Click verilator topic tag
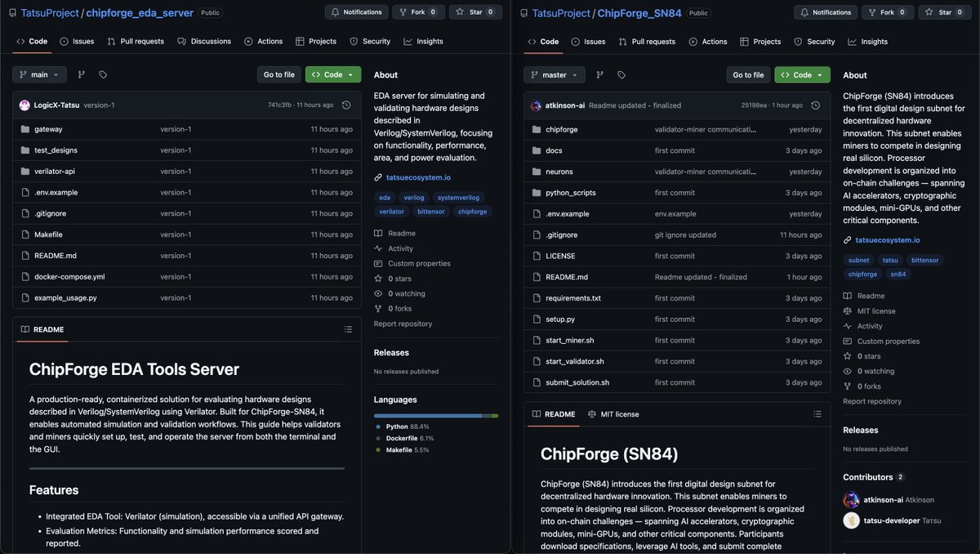The height and width of the screenshot is (554, 980). click(x=392, y=211)
